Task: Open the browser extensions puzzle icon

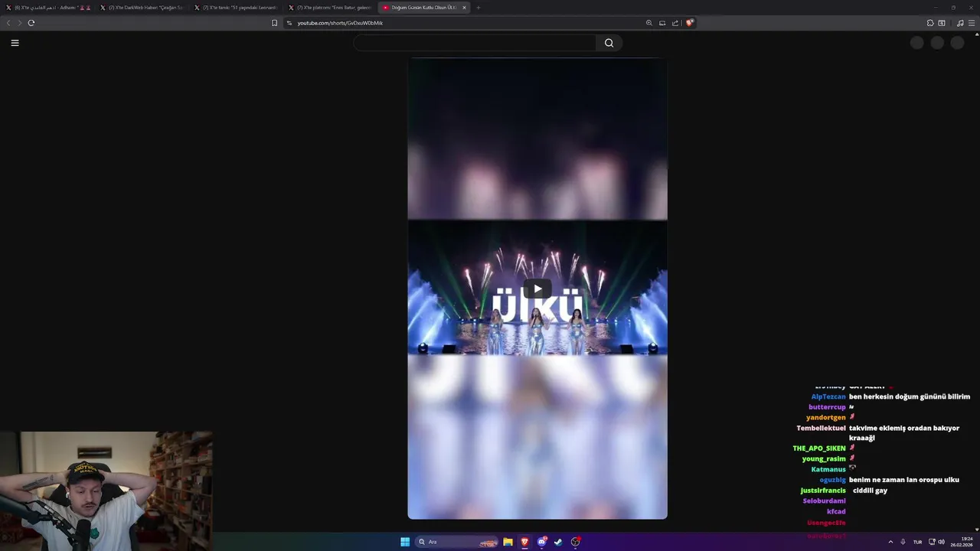Action: click(x=930, y=23)
